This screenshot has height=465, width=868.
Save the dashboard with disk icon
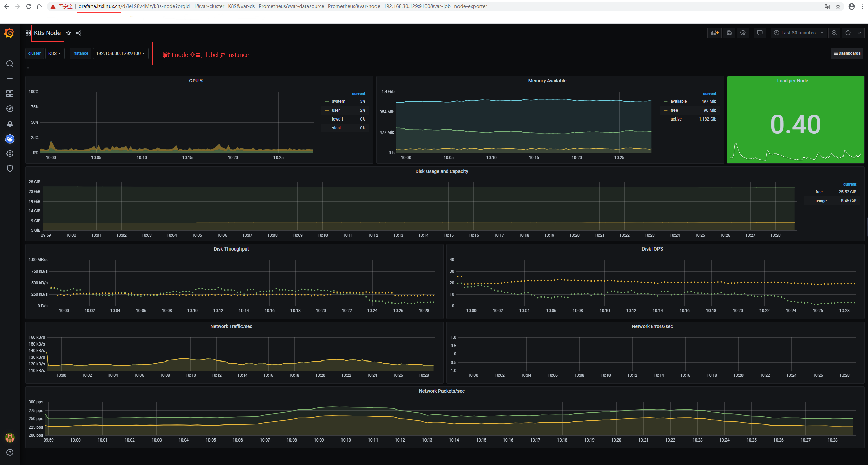click(729, 33)
